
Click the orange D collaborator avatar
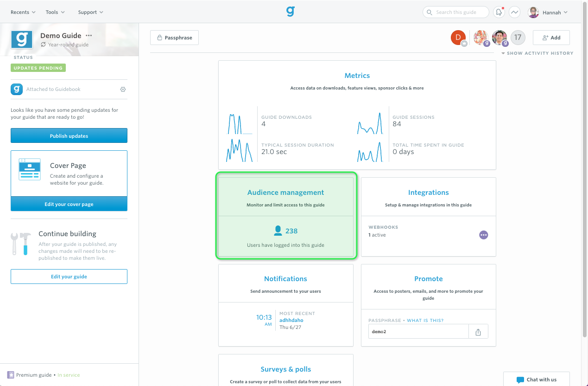(x=458, y=38)
